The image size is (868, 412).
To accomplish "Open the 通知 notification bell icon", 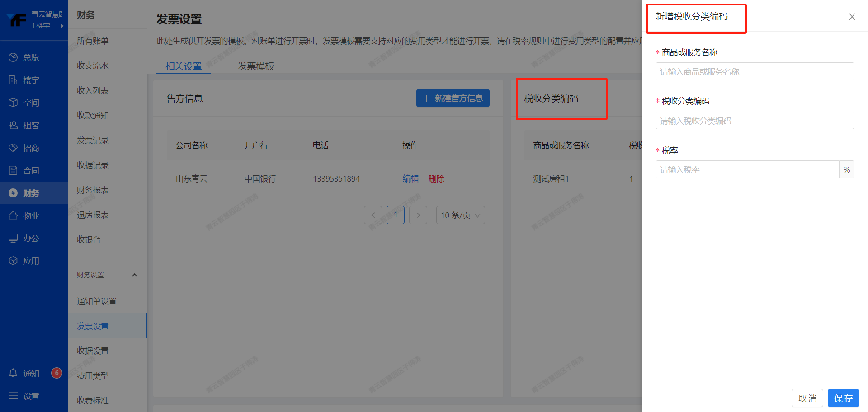I will (x=13, y=373).
